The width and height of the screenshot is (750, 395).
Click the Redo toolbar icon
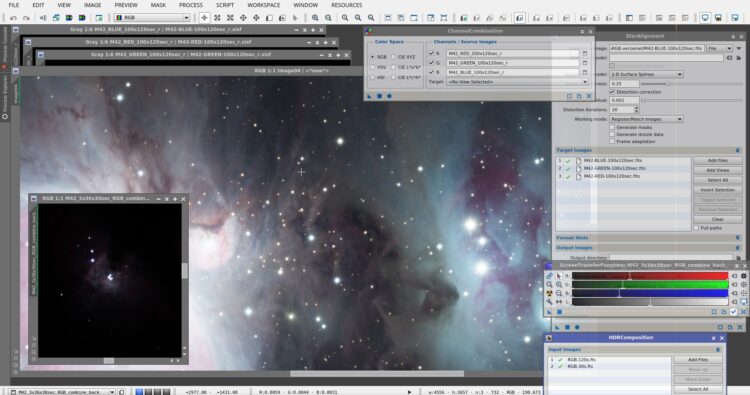[26, 18]
